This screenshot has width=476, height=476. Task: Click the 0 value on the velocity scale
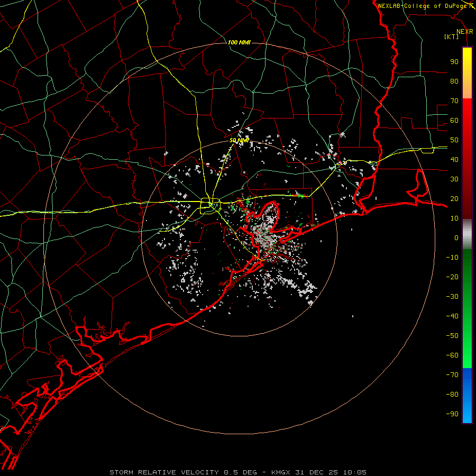pos(456,237)
